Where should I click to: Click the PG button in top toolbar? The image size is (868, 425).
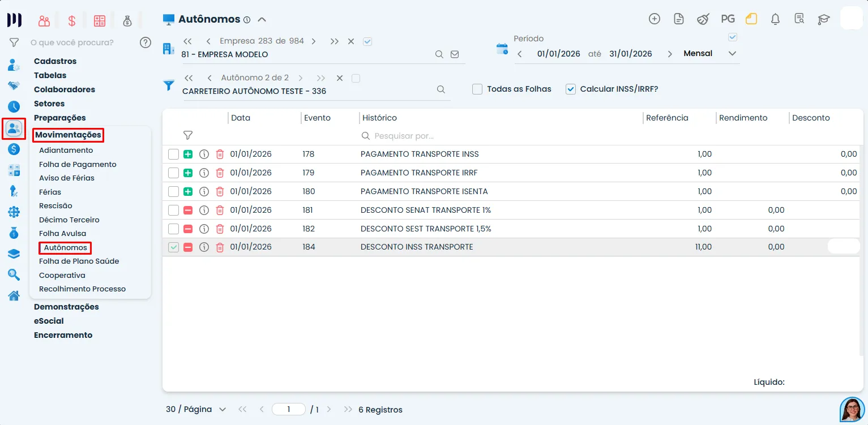point(728,19)
